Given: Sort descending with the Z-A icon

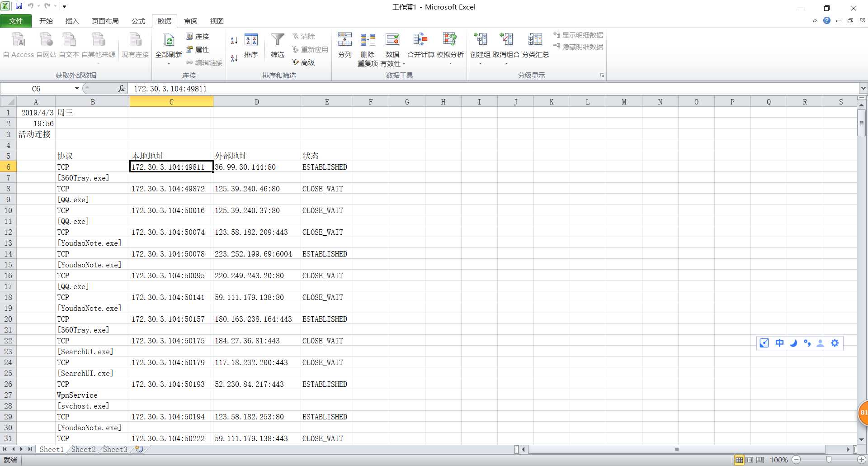Looking at the screenshot, I should click(x=234, y=57).
